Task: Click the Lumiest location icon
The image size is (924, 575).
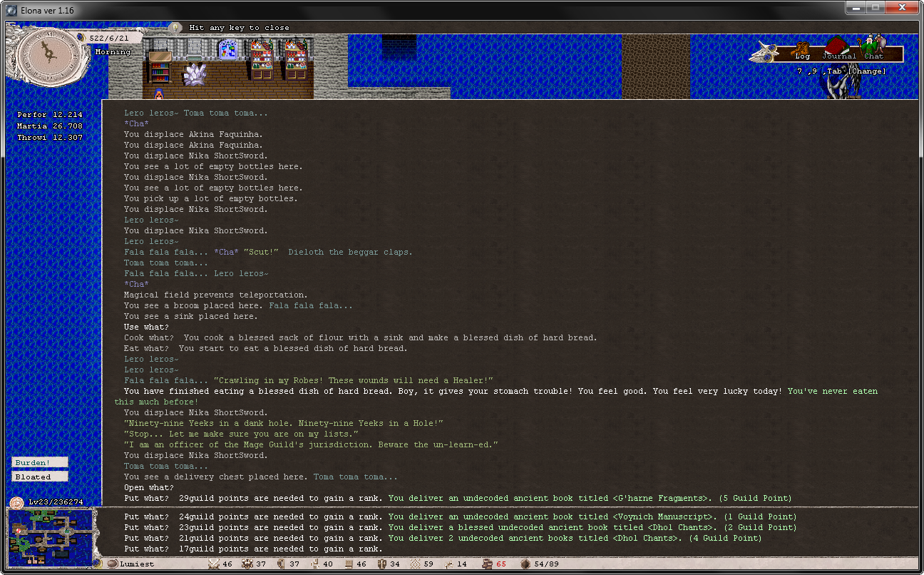Action: pyautogui.click(x=113, y=564)
